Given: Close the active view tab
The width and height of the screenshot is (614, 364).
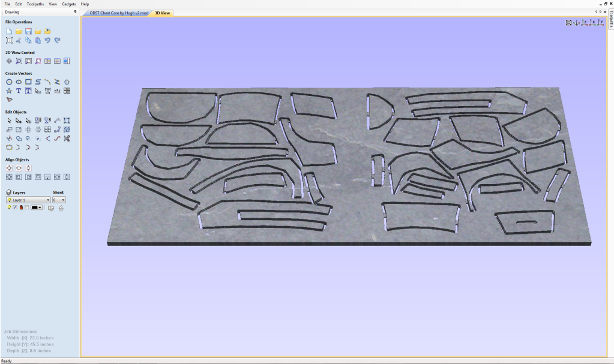Looking at the screenshot, I should click(x=605, y=12).
